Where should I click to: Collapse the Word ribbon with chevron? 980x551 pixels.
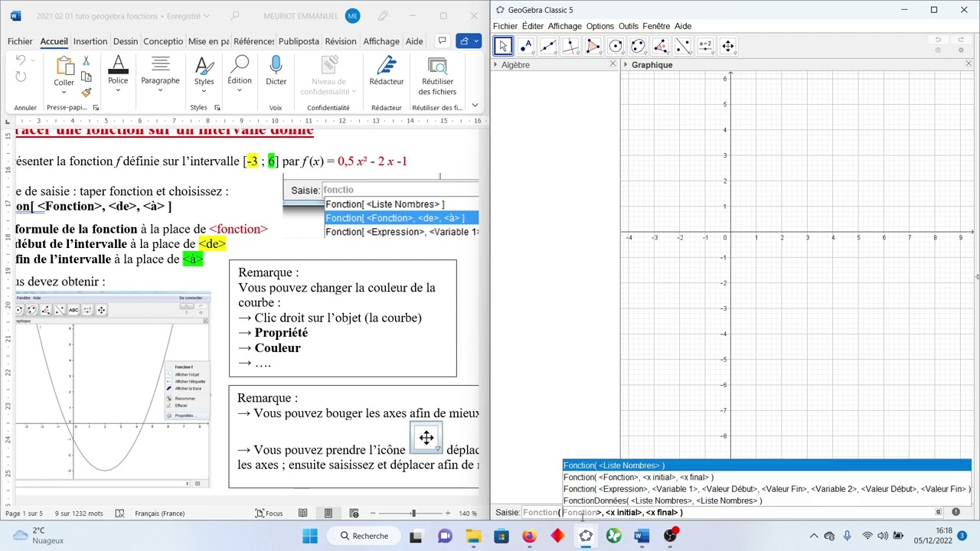click(475, 106)
